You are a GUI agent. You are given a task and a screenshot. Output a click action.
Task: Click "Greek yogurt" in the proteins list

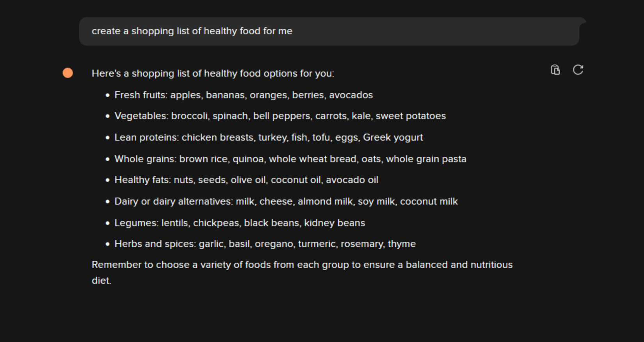pos(393,137)
